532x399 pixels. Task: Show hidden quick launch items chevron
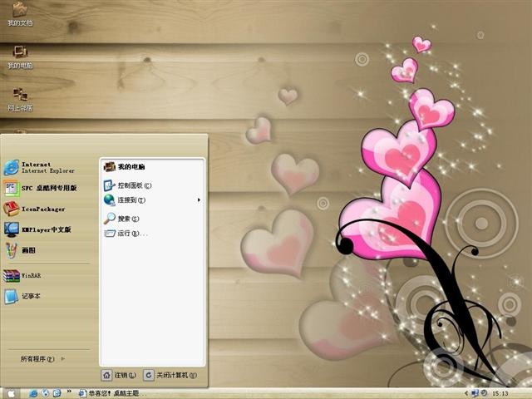point(69,392)
